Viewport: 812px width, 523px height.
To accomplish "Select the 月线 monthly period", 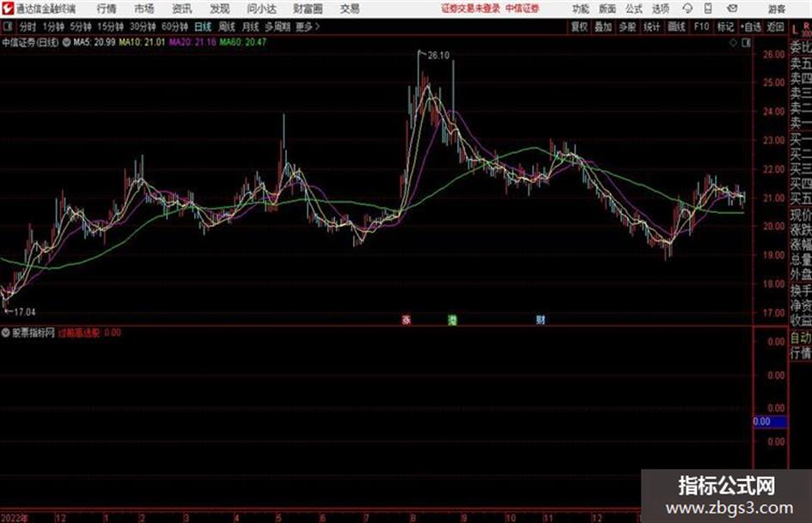I will coord(251,27).
